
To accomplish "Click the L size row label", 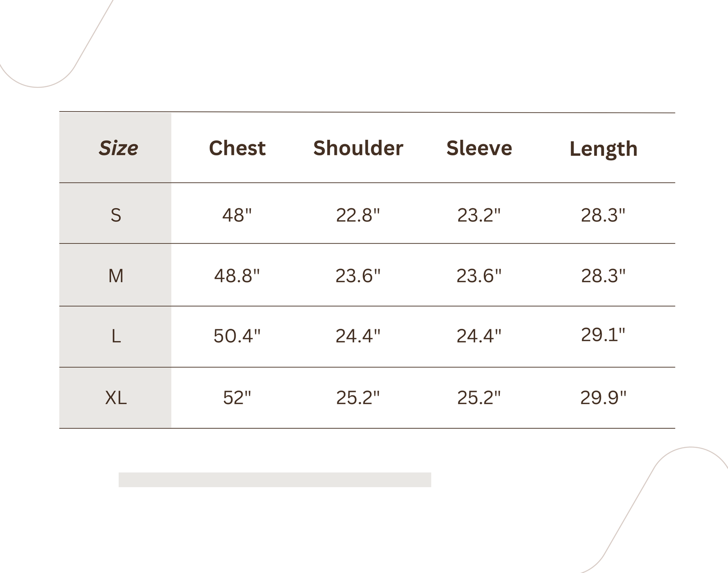I will [x=116, y=336].
